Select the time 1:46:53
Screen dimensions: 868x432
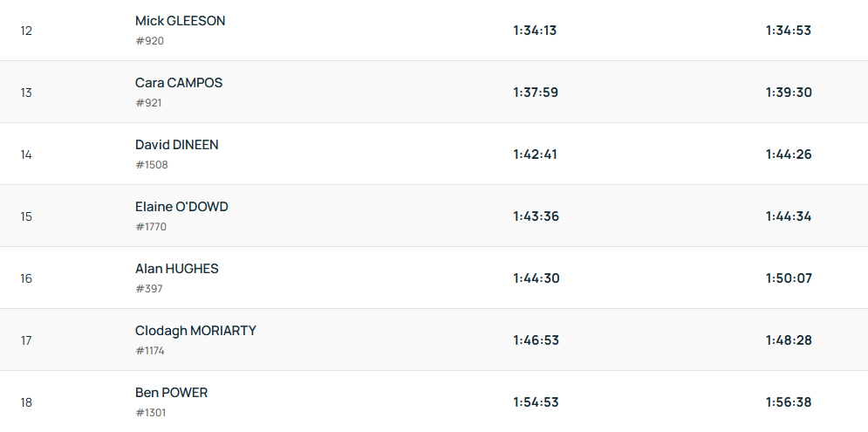click(536, 340)
